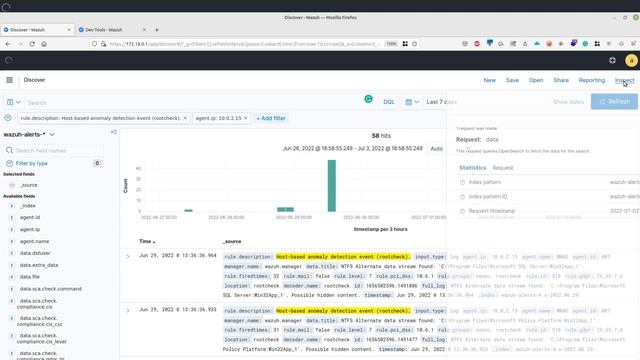640x360 pixels.
Task: Click New in the top menu
Action: [x=489, y=80]
